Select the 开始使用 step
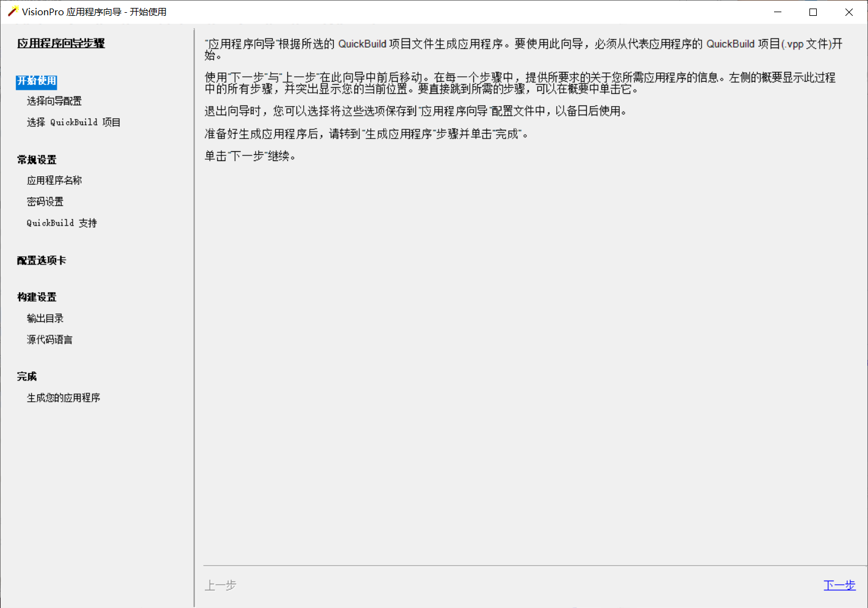The image size is (868, 608). (35, 82)
